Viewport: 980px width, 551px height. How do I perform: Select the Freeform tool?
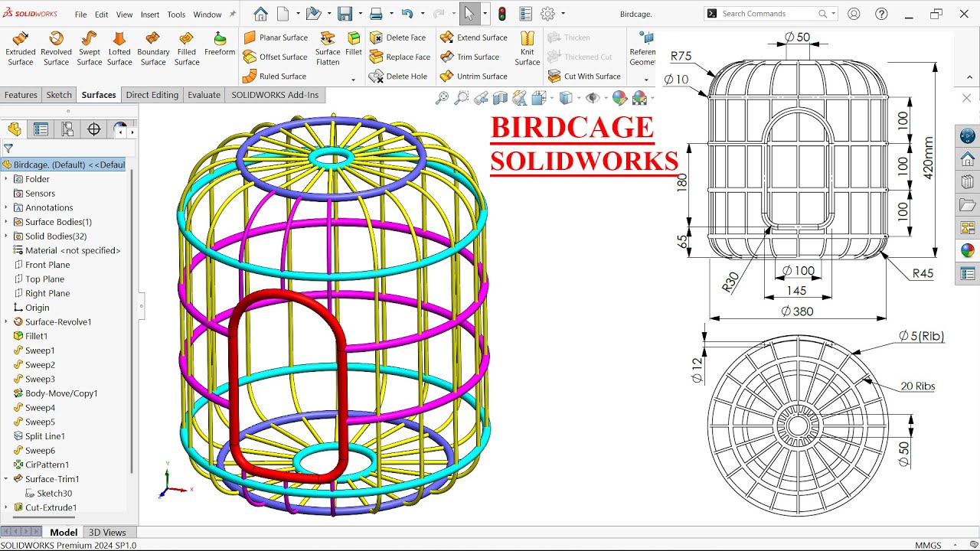(220, 44)
